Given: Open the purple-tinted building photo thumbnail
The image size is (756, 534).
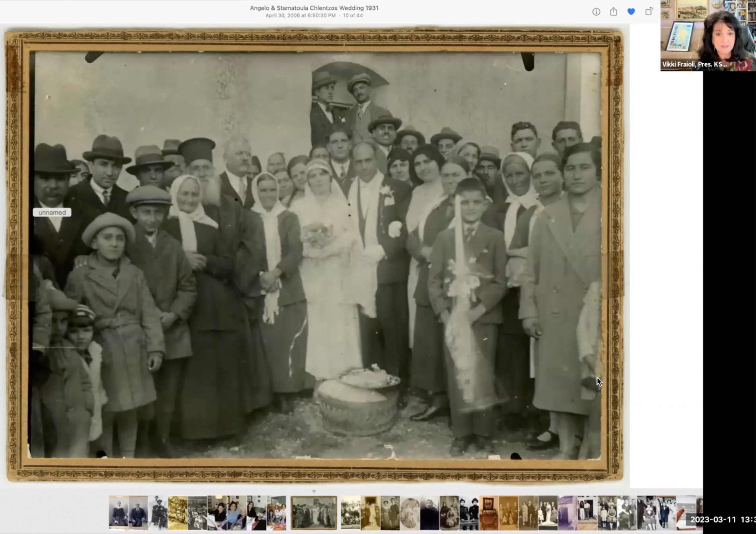Looking at the screenshot, I should click(568, 513).
